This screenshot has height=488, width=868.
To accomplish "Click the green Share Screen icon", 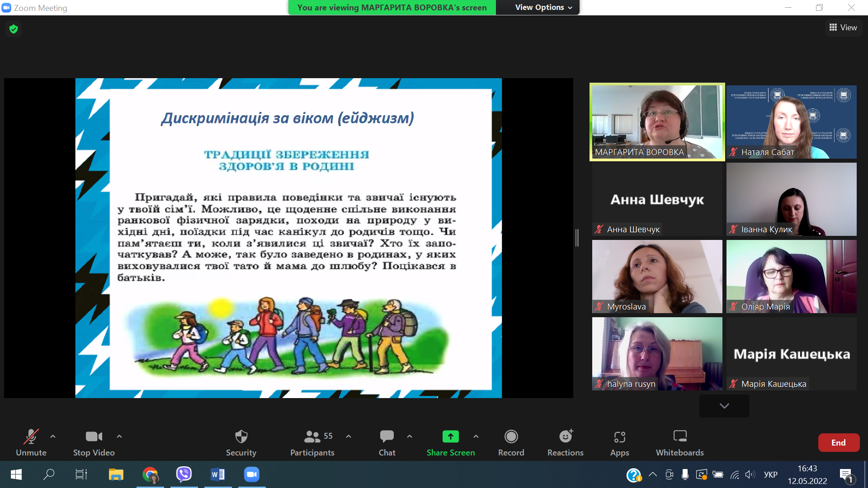I will coord(450,436).
